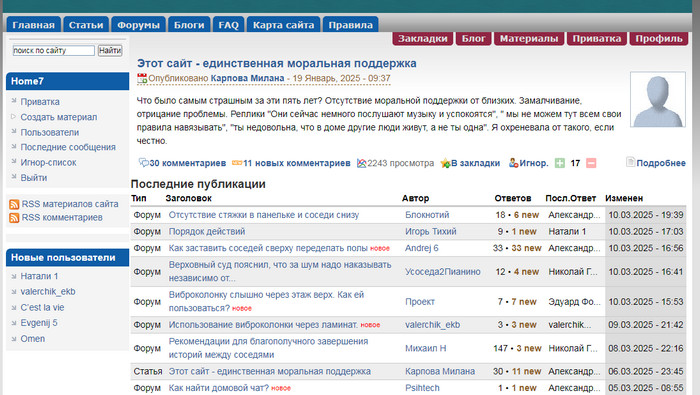Open author Усоседа2Пианино profile
The image size is (700, 395).
coord(443,271)
